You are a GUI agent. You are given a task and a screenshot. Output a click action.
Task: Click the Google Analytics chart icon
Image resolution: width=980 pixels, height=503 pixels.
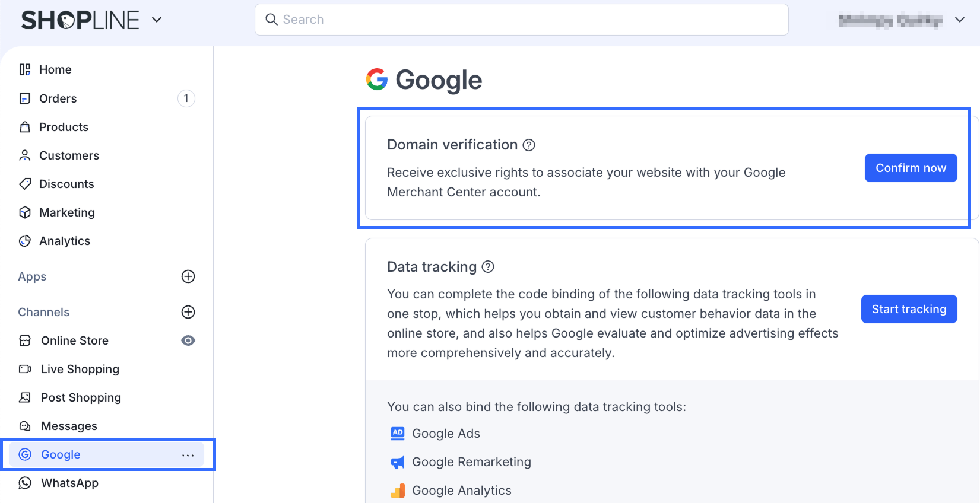[x=398, y=491]
